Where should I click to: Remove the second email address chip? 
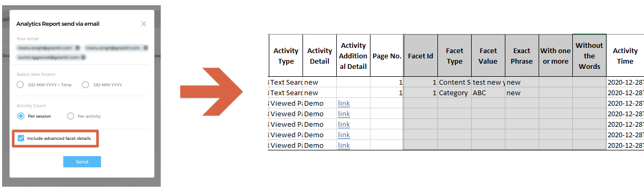coord(145,48)
